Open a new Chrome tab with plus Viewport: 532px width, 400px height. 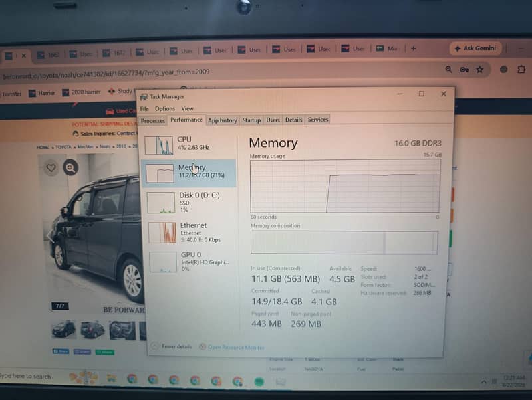tap(413, 49)
